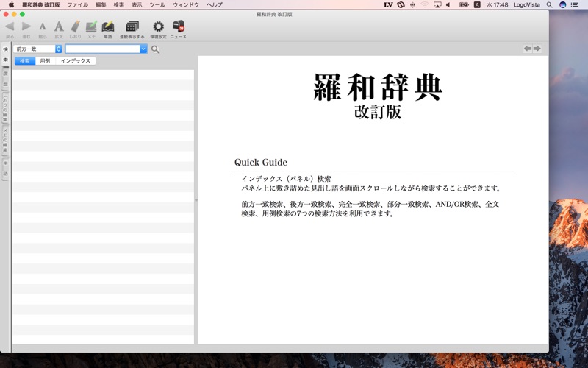The image size is (588, 368).
Task: Open the 羅和辞典 改訂版 application menu
Action: 41,4
